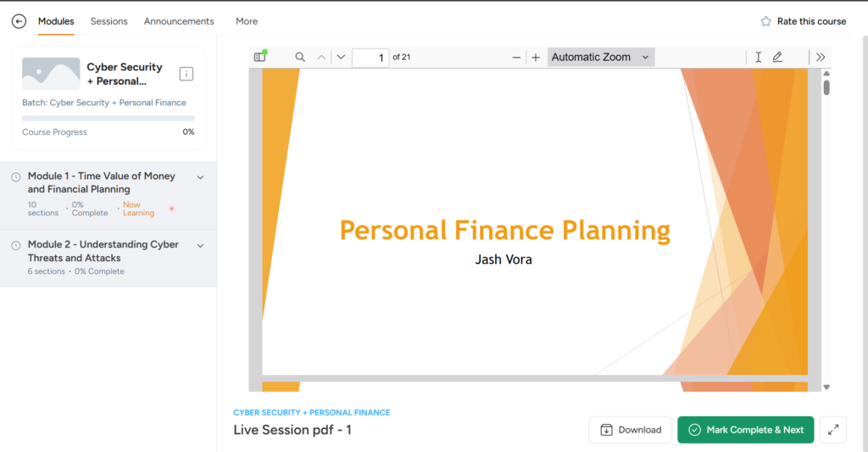Zoom in on the PDF
Viewport: 868px width, 452px height.
[536, 58]
